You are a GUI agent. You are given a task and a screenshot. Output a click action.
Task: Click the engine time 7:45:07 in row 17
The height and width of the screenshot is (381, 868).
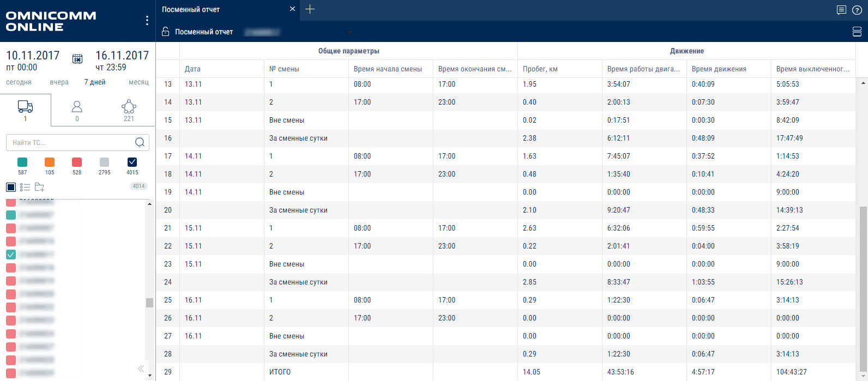pyautogui.click(x=619, y=156)
